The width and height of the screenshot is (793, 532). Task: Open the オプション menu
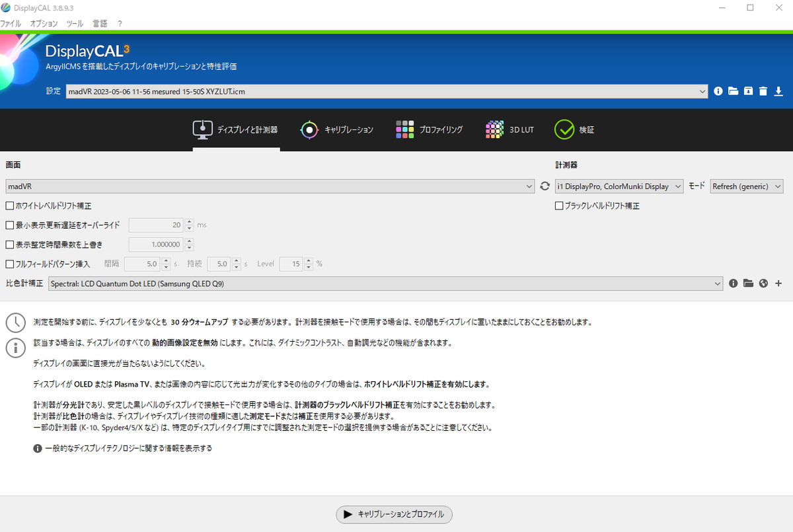coord(44,23)
